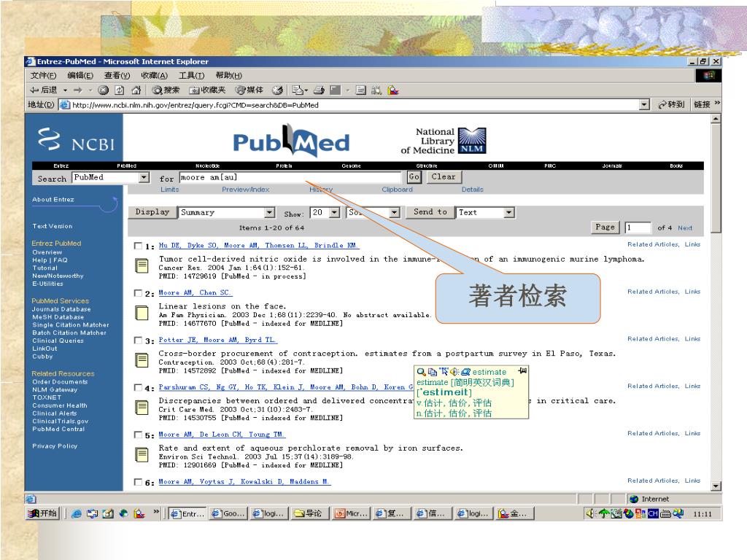Check the box for result 6

[x=138, y=482]
